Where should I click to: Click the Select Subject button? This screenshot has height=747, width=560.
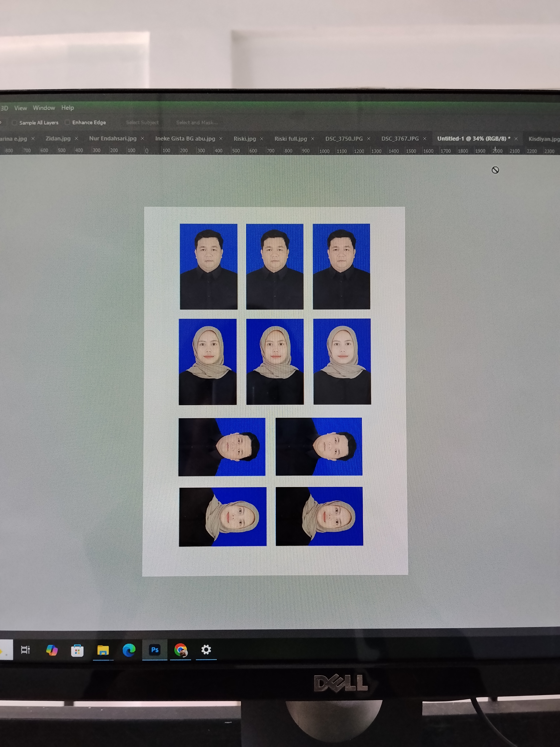point(142,123)
